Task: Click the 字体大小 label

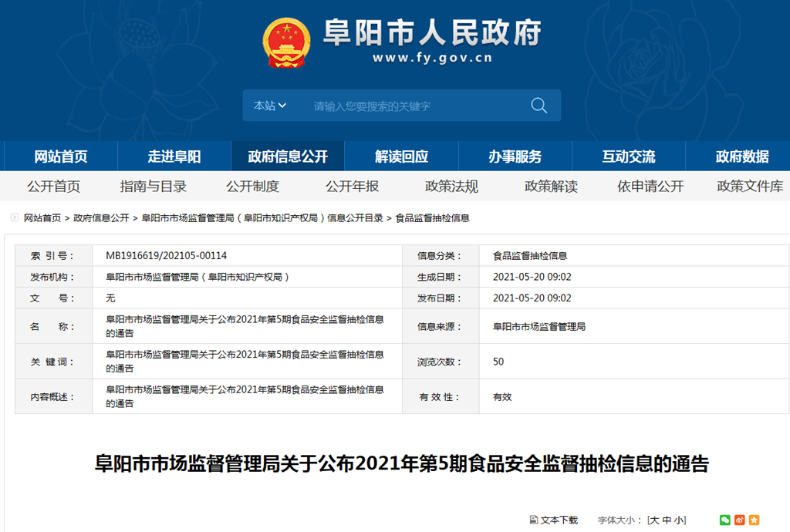Action: pos(620,520)
